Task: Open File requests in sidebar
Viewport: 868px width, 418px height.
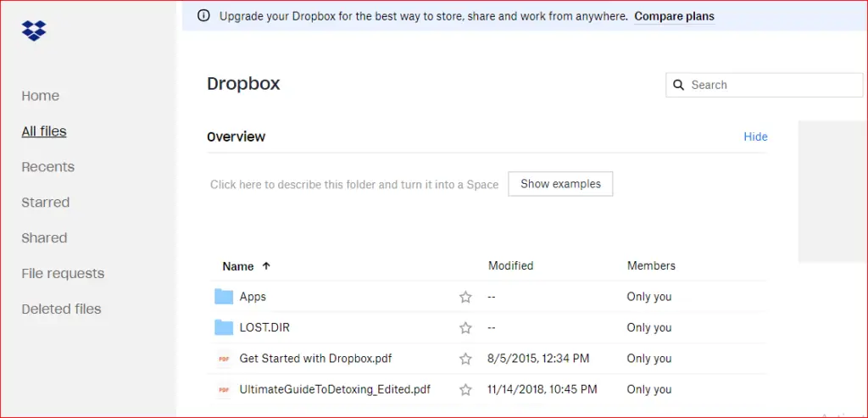Action: (63, 274)
